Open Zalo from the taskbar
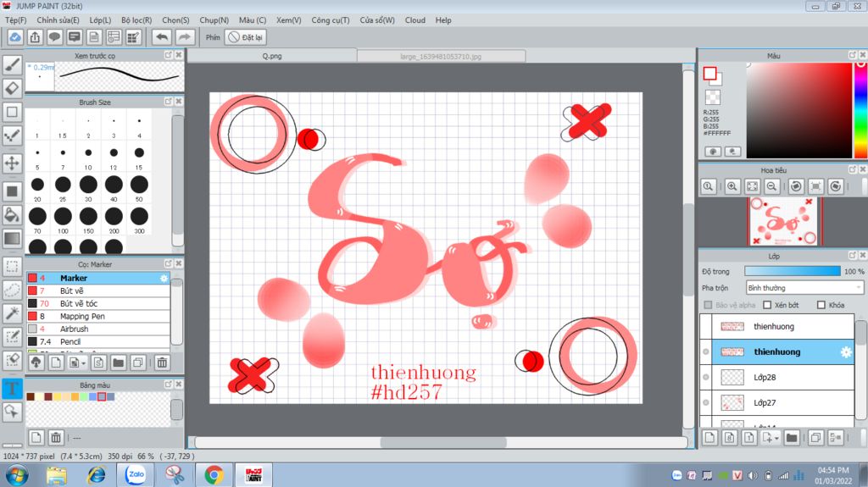 coord(135,475)
